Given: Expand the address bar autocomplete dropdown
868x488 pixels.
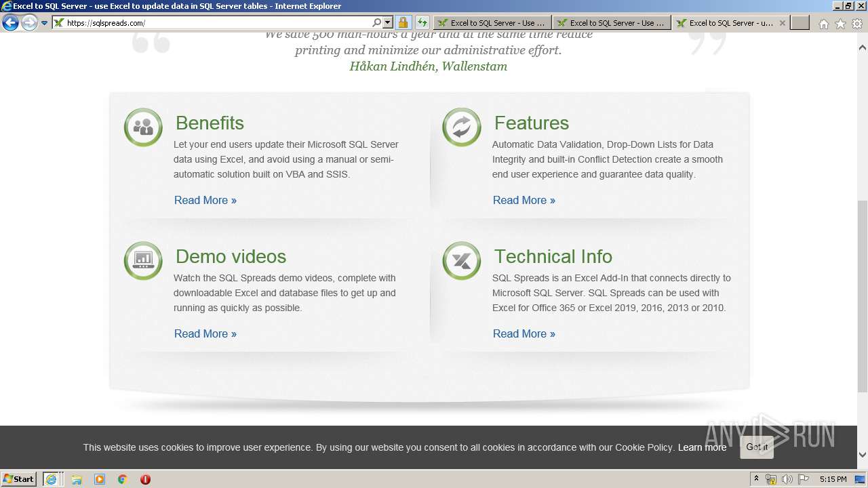Looking at the screenshot, I should 388,22.
